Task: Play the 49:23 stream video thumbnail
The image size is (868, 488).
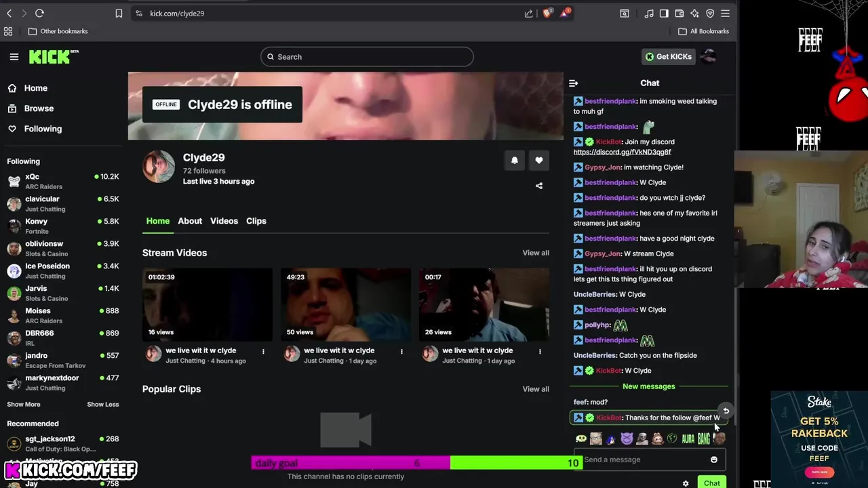Action: click(x=345, y=304)
